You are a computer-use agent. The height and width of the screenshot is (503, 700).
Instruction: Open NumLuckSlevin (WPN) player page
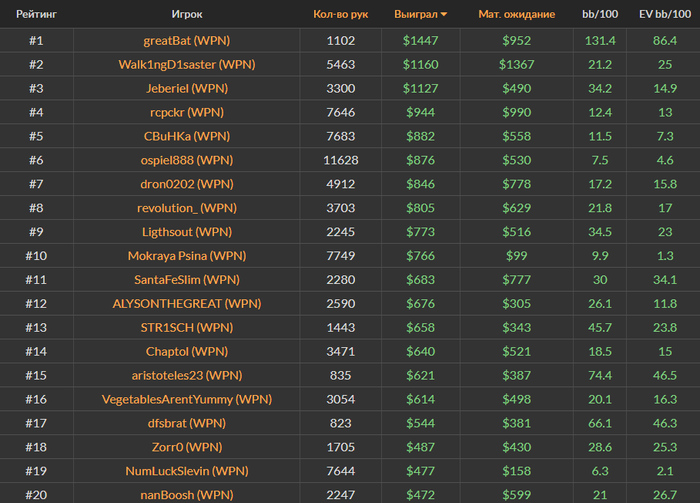(187, 471)
